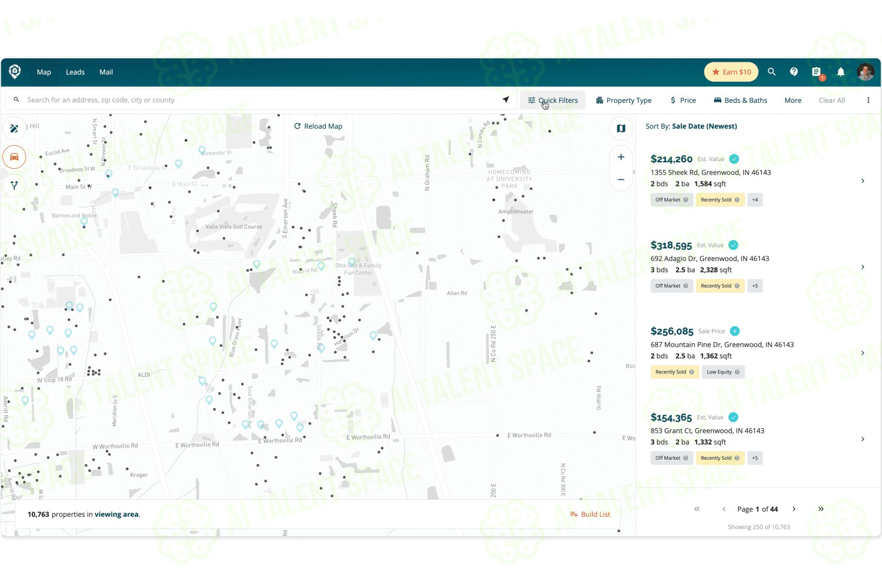Open the Map tab
Viewport: 882px width, 588px height.
pyautogui.click(x=44, y=72)
